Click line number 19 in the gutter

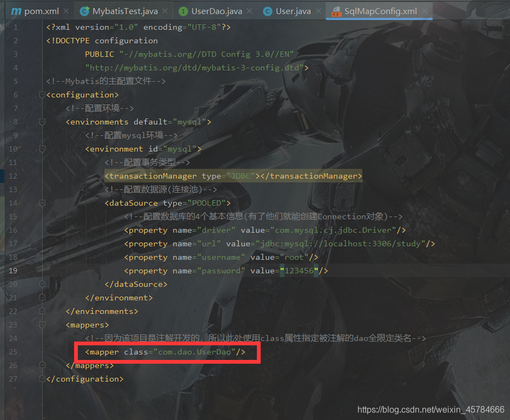click(13, 271)
